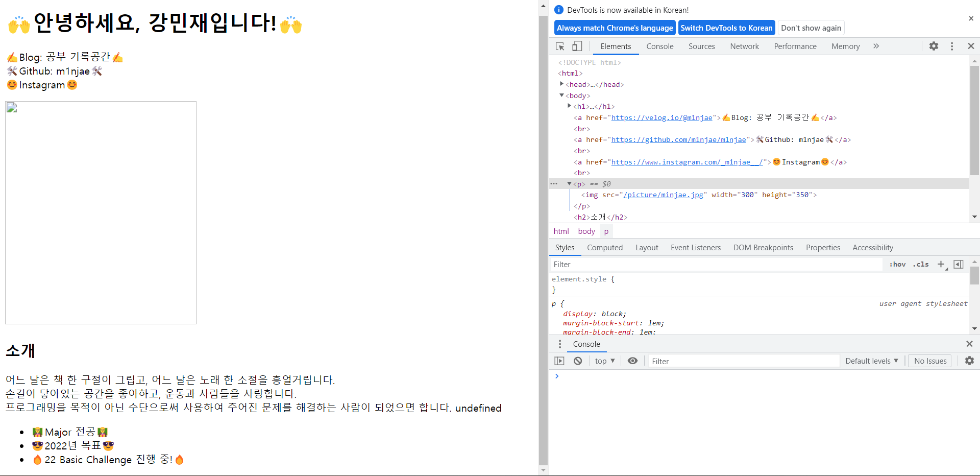The width and height of the screenshot is (980, 476).
Task: Open the top JavaScript context dropdown
Action: 605,361
